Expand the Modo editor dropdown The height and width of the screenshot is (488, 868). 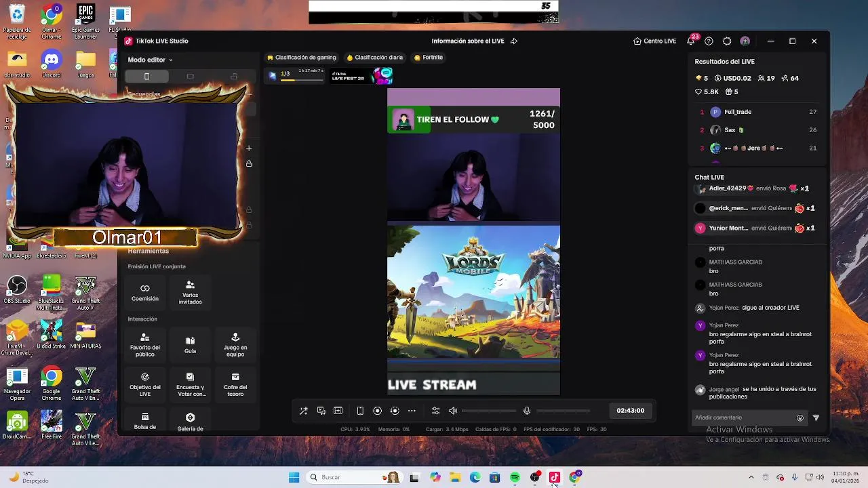[151, 60]
